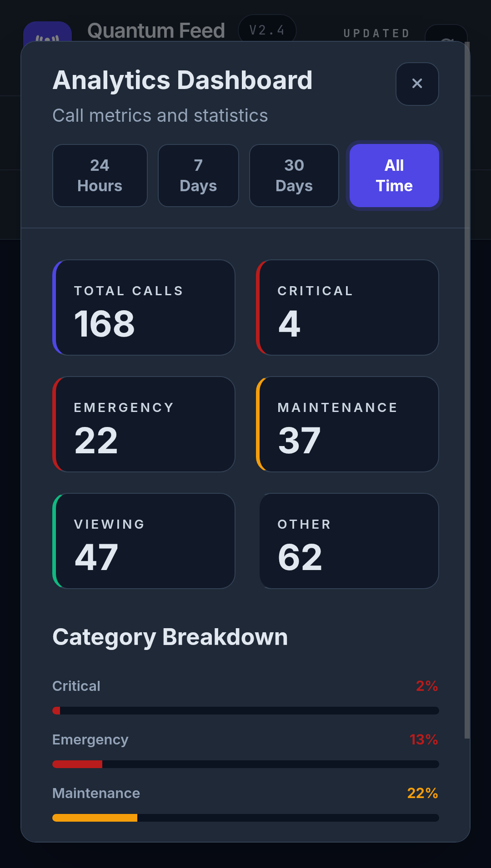Image resolution: width=491 pixels, height=868 pixels.
Task: Select the All Time range tab
Action: [x=394, y=175]
